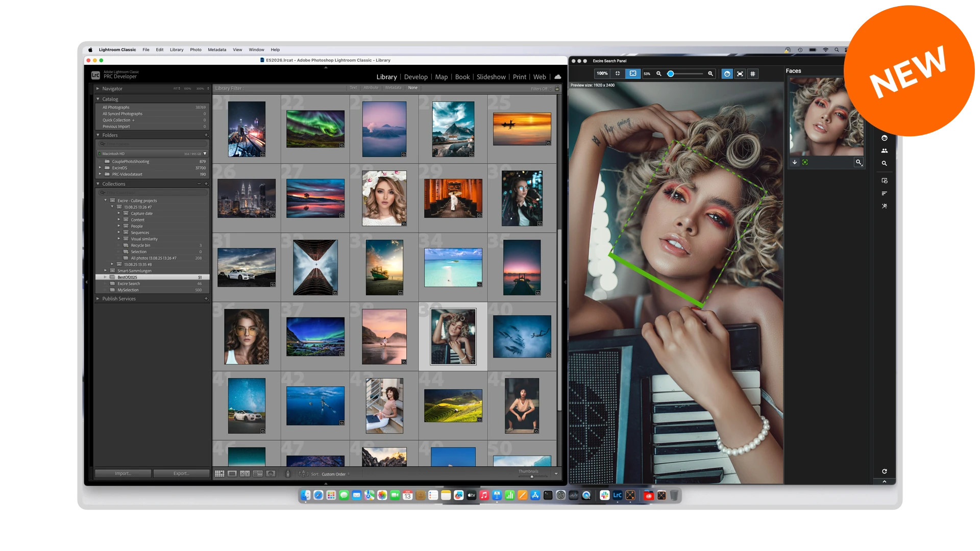Click the zoom-in magnifier in Excire toolbar
This screenshot has width=980, height=551.
pyautogui.click(x=710, y=74)
